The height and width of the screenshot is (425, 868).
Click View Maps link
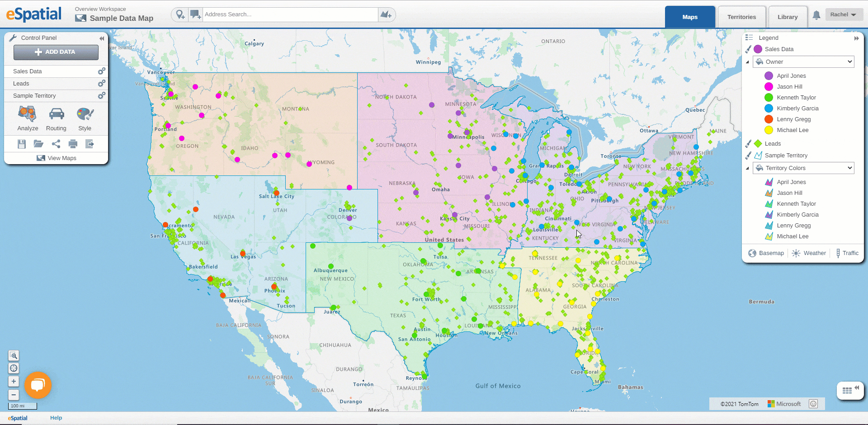pyautogui.click(x=57, y=158)
